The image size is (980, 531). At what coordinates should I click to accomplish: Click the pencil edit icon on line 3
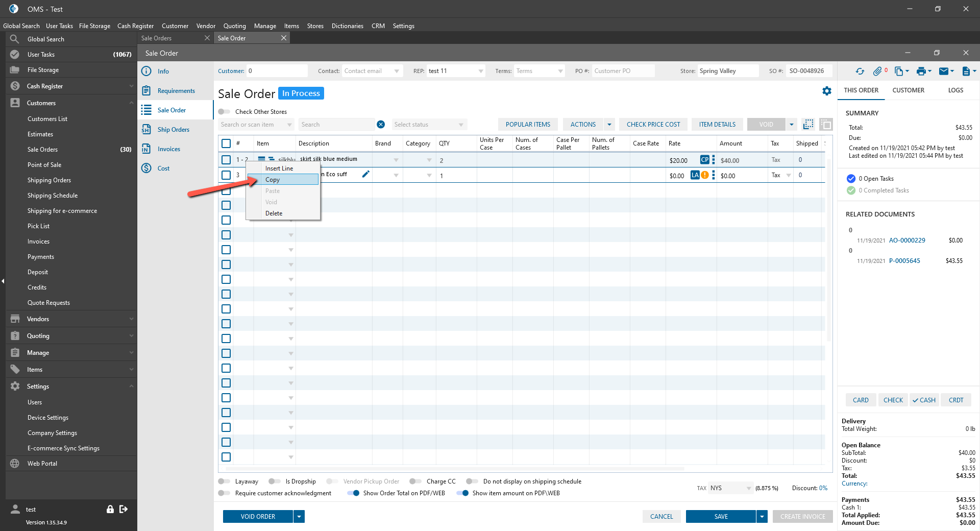[x=365, y=175]
